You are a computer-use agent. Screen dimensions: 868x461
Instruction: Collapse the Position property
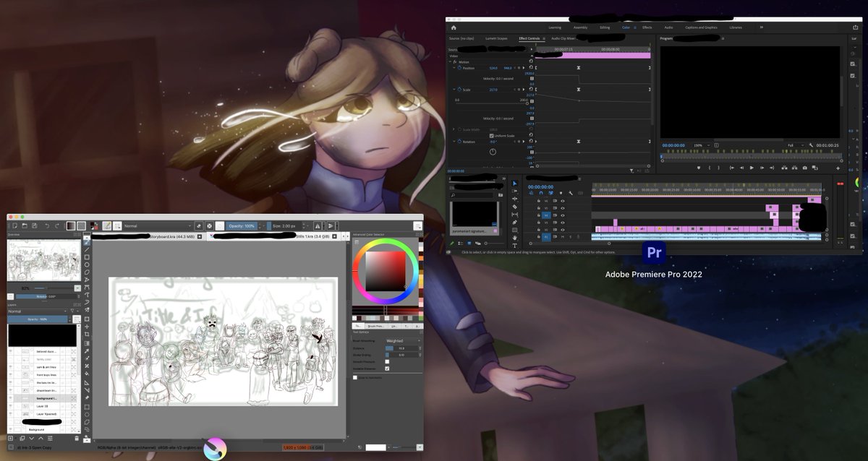[454, 68]
